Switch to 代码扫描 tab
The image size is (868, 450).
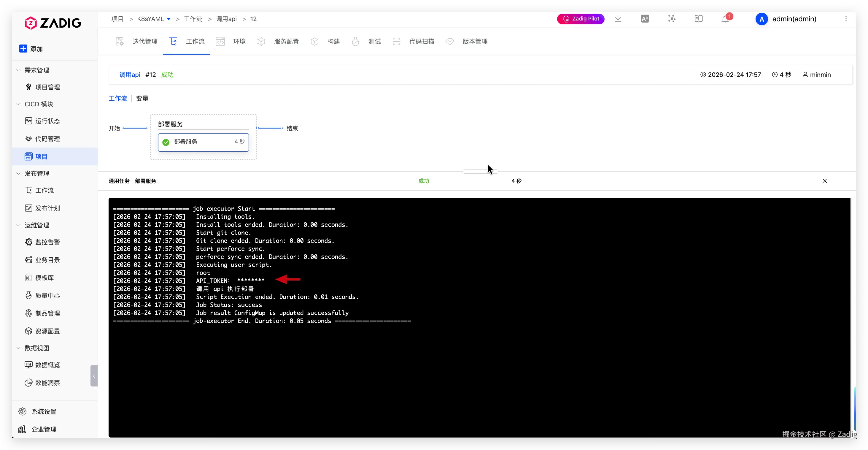413,42
